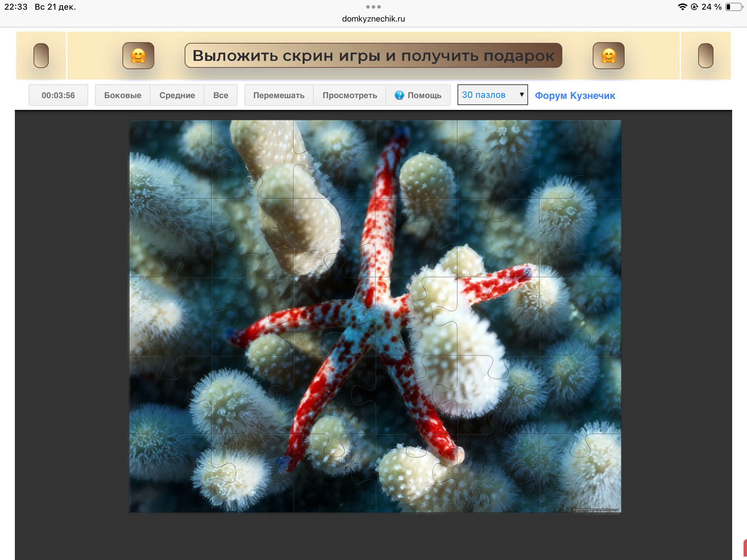This screenshot has height=560, width=747.
Task: Tap the Wi-Fi icon in status bar
Action: [682, 7]
